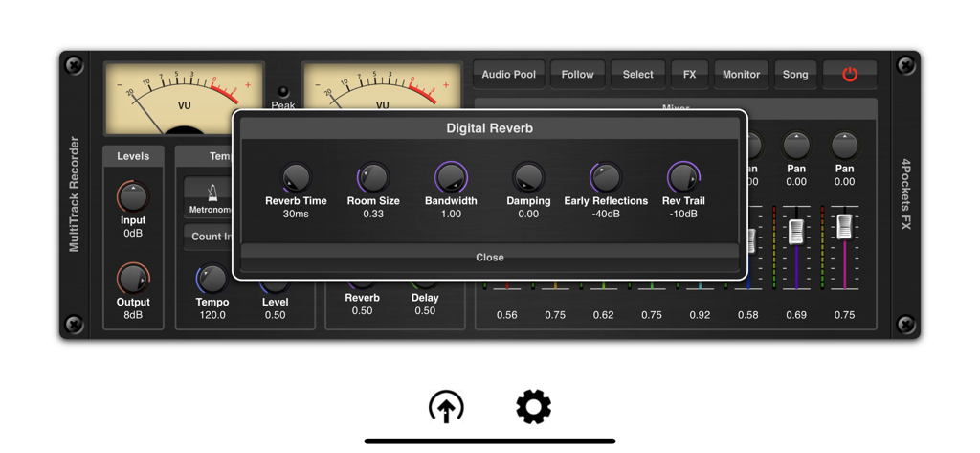Click the Peak indicator LED
The width and height of the screenshot is (980, 453).
click(x=283, y=92)
